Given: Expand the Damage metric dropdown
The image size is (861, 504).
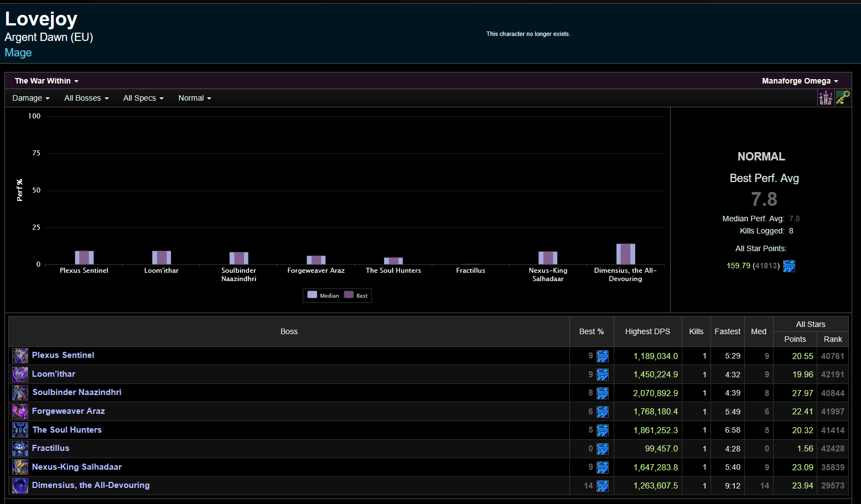Looking at the screenshot, I should 31,98.
